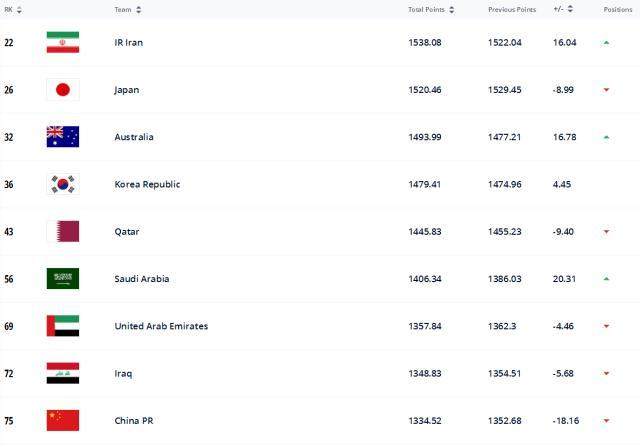Click the IR Iran flag icon
The width and height of the screenshot is (640, 447).
pyautogui.click(x=62, y=43)
